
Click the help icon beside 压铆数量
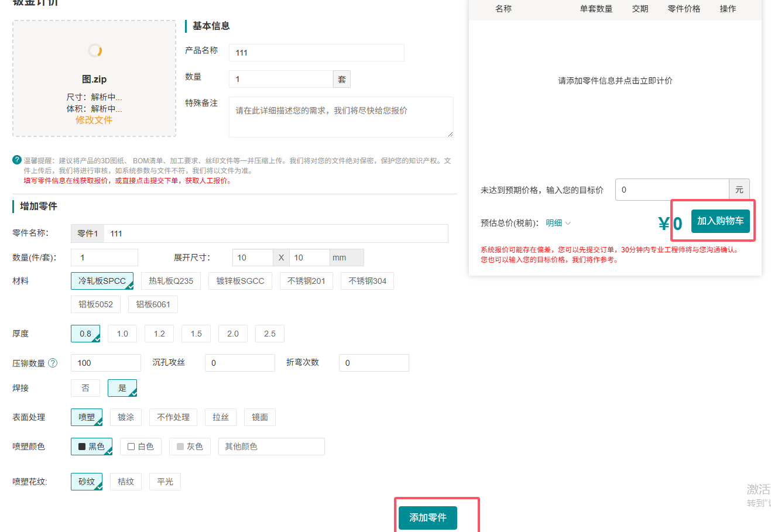[53, 363]
